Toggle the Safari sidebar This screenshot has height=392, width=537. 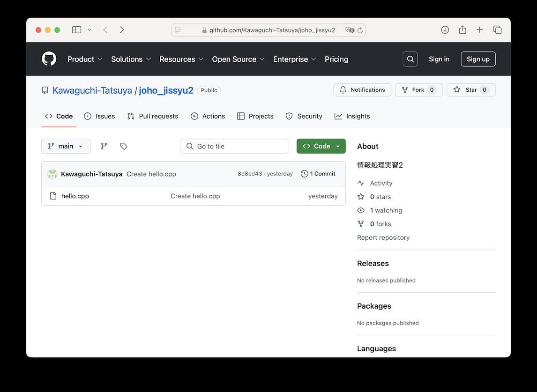pyautogui.click(x=77, y=30)
